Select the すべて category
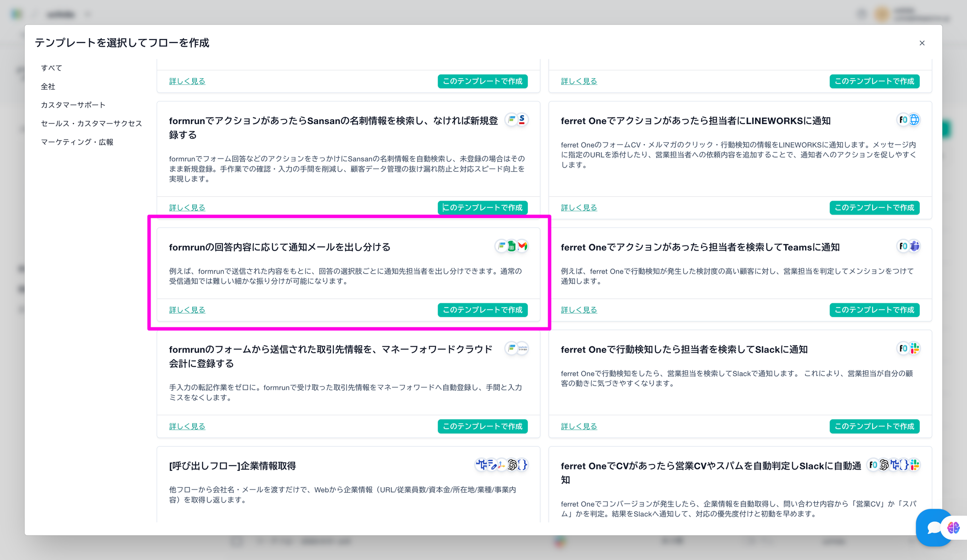 tap(51, 68)
